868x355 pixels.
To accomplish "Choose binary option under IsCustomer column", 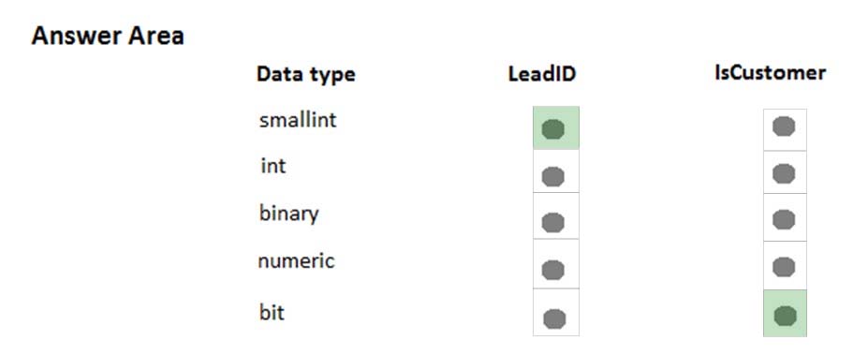I will [x=784, y=219].
